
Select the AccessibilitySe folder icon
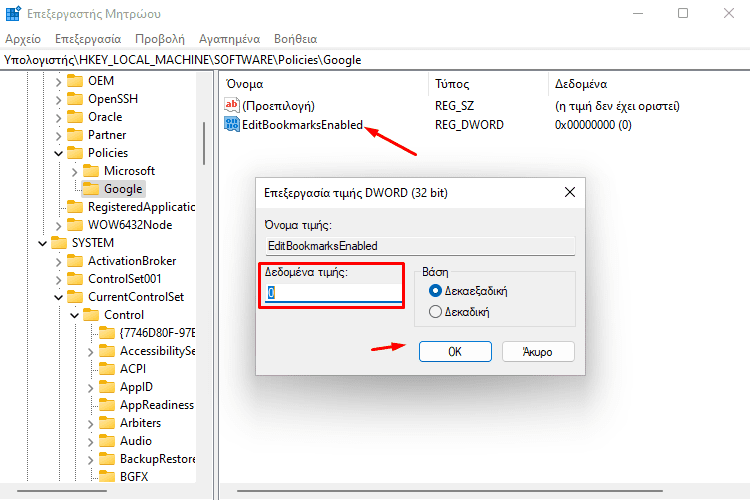coord(107,351)
